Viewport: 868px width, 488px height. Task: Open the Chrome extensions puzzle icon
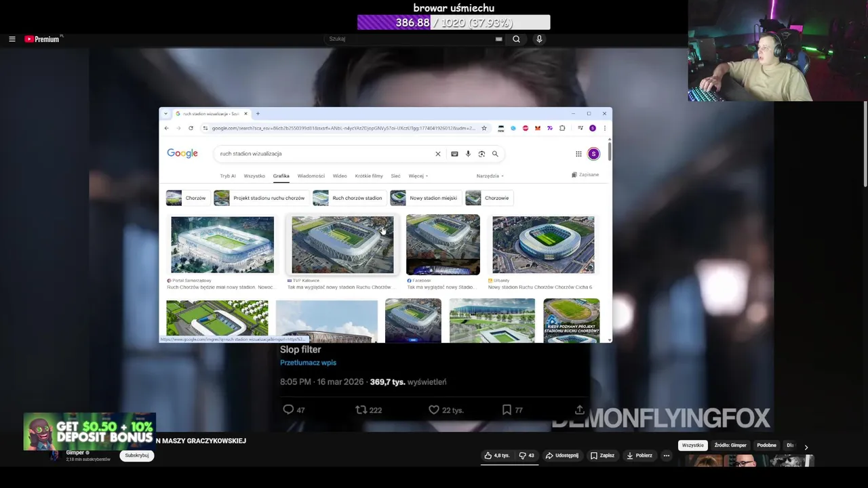point(561,128)
